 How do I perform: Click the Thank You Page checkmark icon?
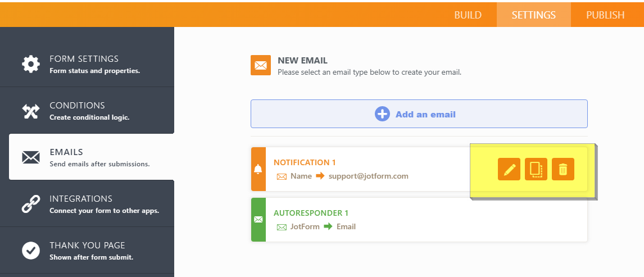click(31, 251)
